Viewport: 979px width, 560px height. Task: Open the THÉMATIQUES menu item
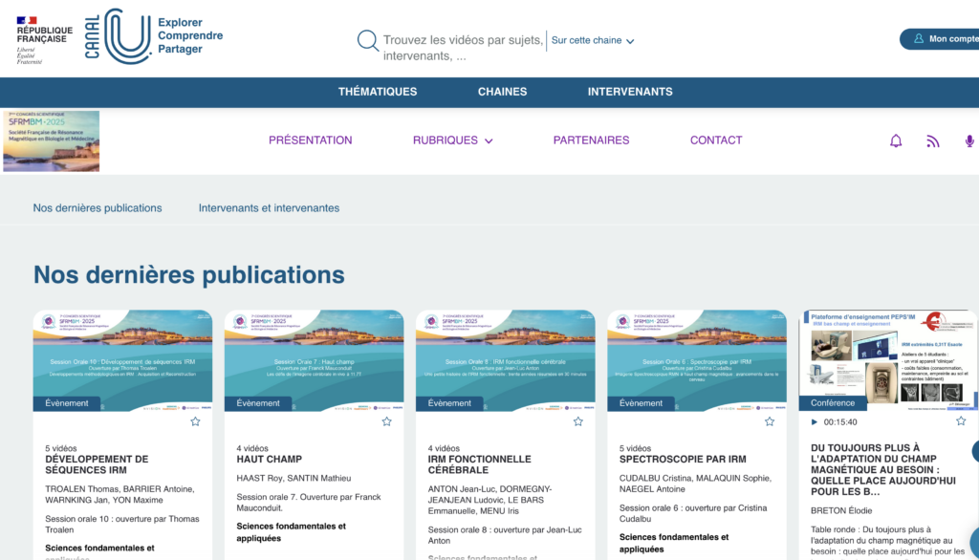pyautogui.click(x=378, y=92)
